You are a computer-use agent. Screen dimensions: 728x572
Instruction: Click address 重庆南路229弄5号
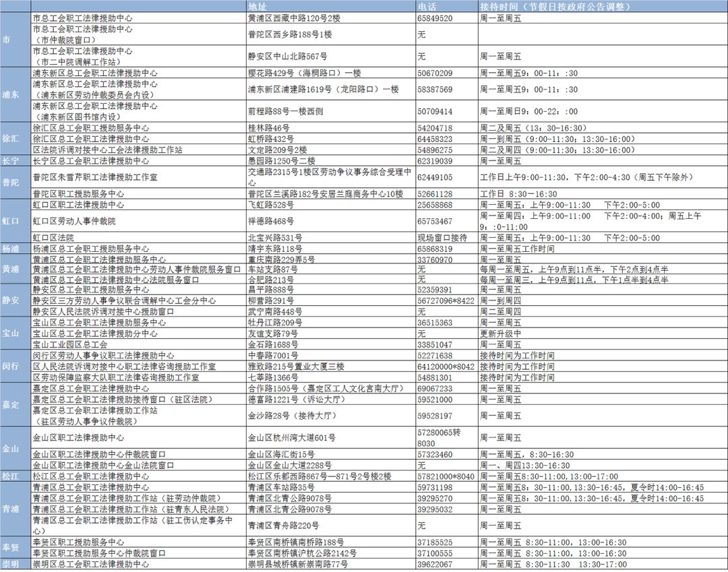point(281,259)
